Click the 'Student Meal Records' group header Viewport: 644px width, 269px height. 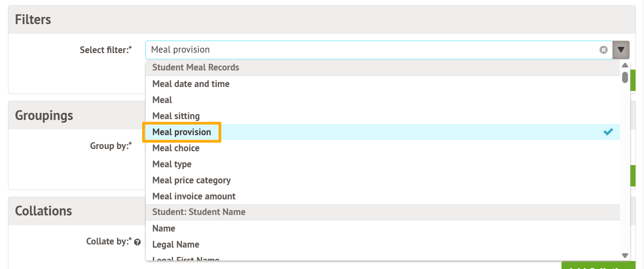[x=196, y=68]
